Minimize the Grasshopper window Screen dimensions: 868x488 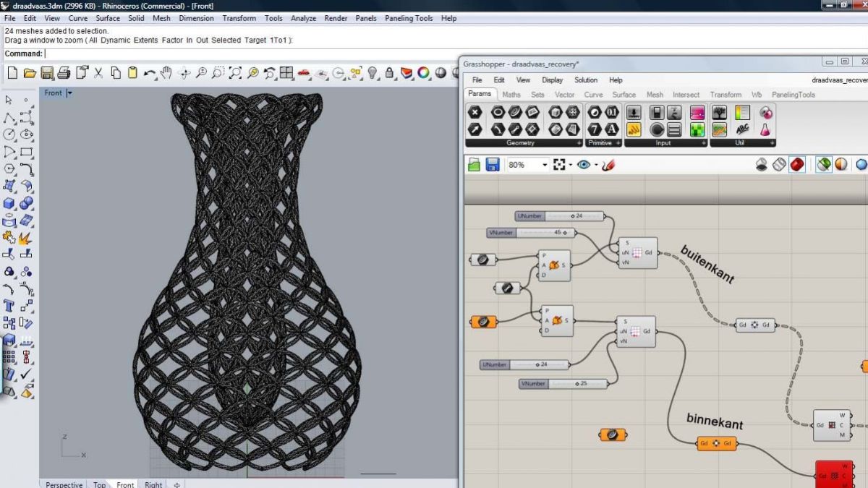coord(829,62)
